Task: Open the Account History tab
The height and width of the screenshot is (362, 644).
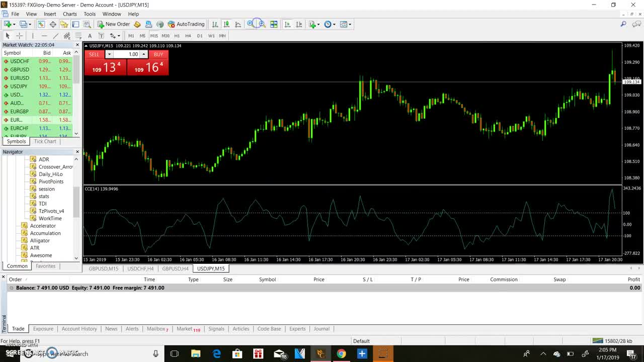Action: point(79,329)
